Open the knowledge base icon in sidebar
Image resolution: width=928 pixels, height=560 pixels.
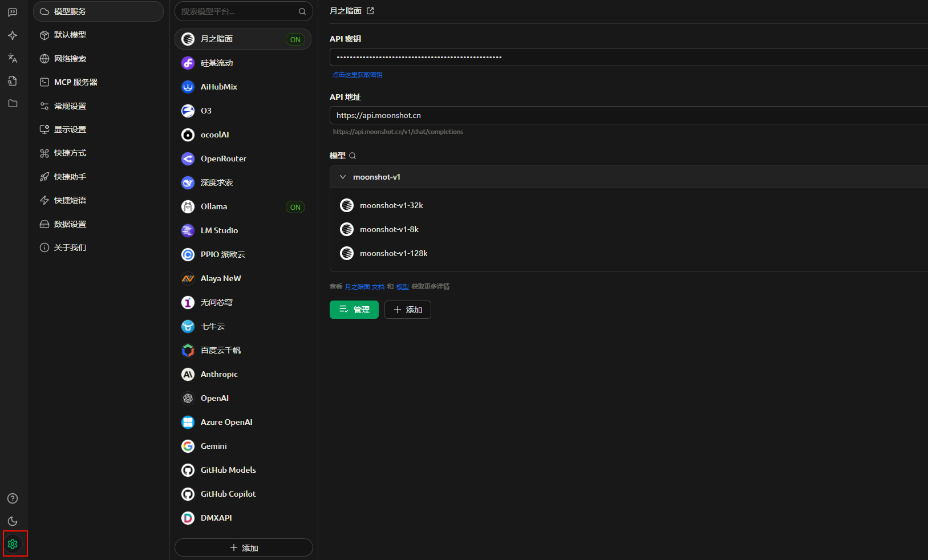(13, 81)
